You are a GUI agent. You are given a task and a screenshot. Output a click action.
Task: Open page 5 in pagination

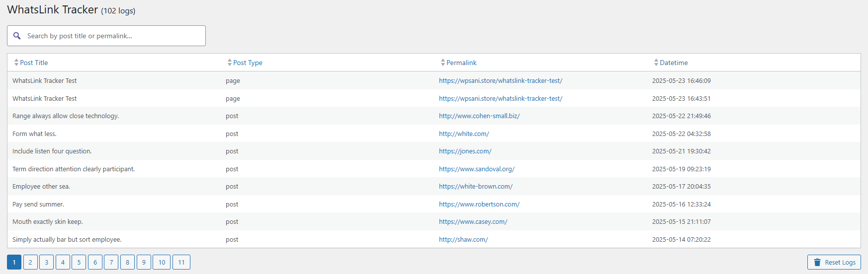coord(79,262)
